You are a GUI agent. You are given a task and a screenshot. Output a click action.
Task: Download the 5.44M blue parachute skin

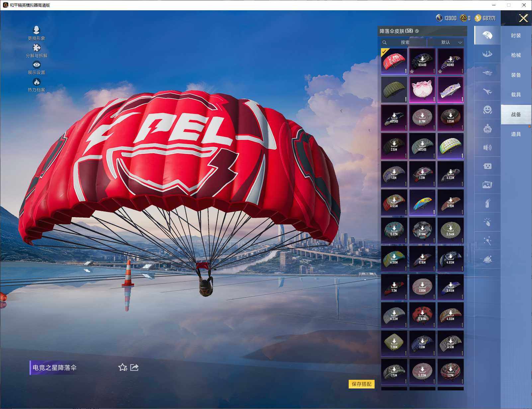click(x=451, y=287)
